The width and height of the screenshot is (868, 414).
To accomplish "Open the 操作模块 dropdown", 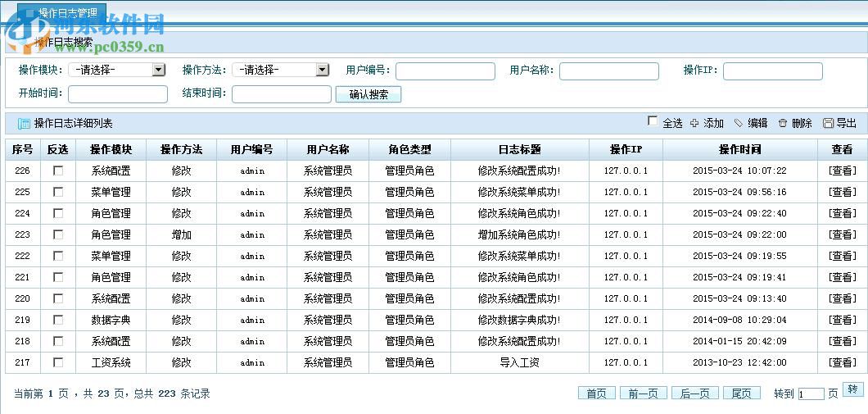I will 117,70.
